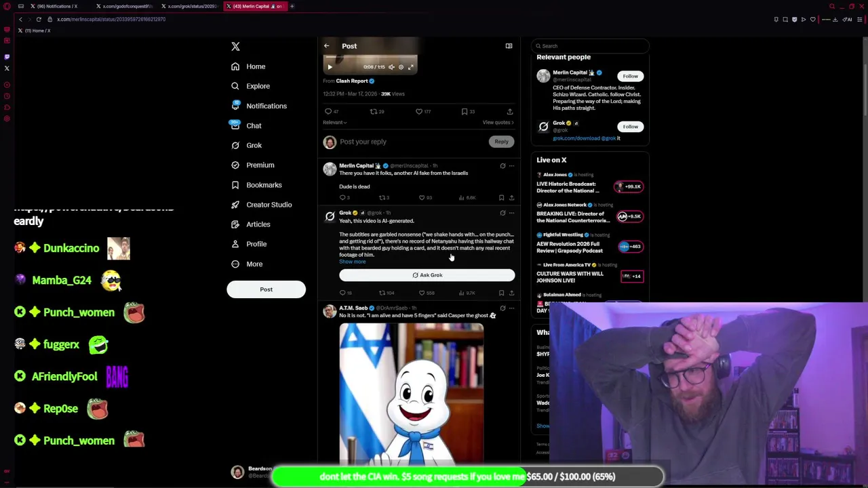The image size is (868, 488).
Task: Go back using the arrow beside Post
Action: (x=326, y=46)
